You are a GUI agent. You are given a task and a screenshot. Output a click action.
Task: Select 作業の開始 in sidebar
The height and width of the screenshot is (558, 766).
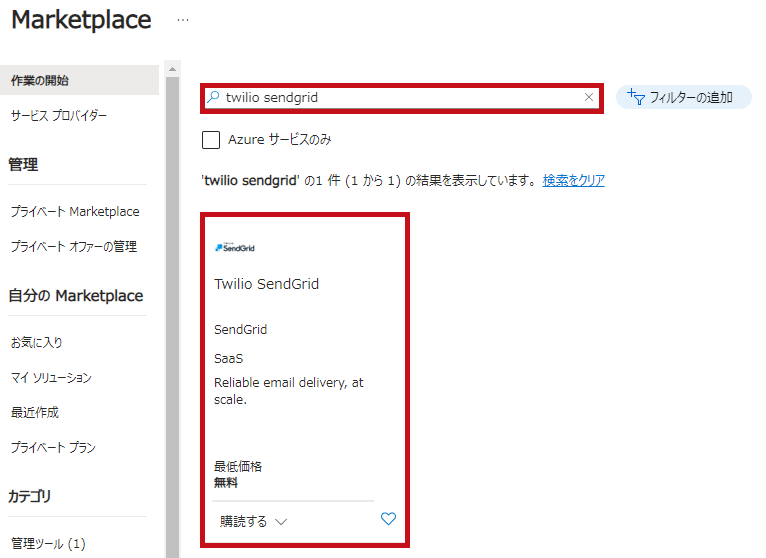(x=79, y=80)
